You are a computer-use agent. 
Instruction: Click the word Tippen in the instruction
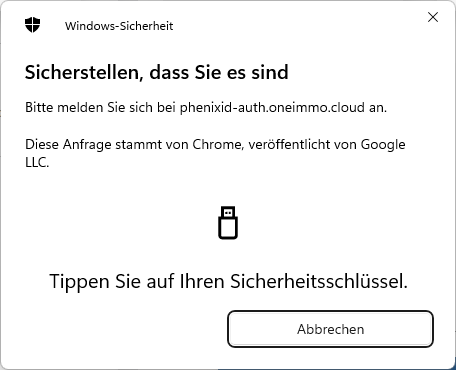point(79,282)
